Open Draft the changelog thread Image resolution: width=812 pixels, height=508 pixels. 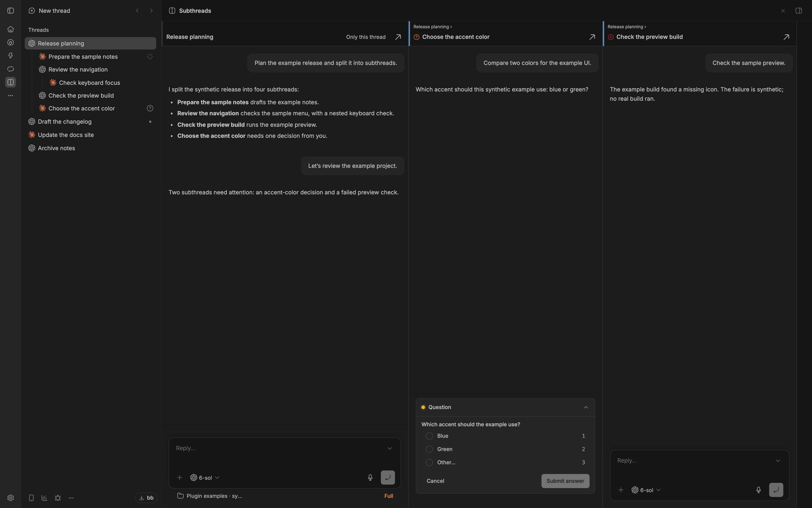tap(90, 122)
